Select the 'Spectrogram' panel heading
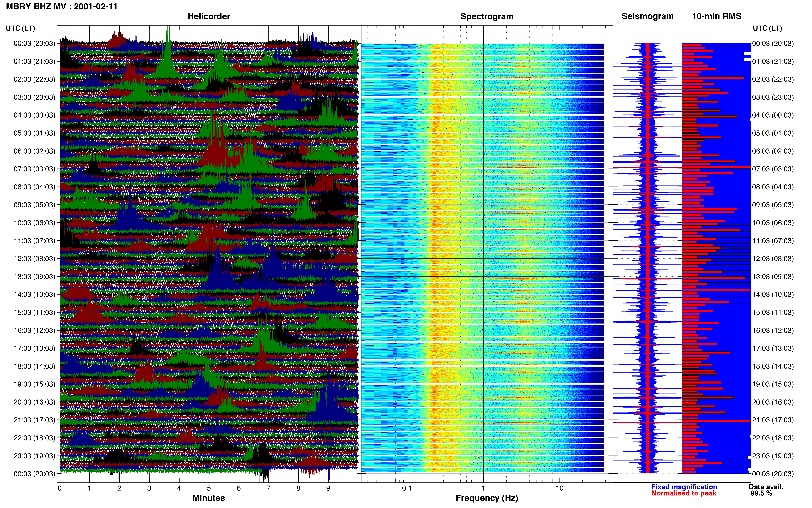This screenshot has width=812, height=508. click(x=487, y=16)
